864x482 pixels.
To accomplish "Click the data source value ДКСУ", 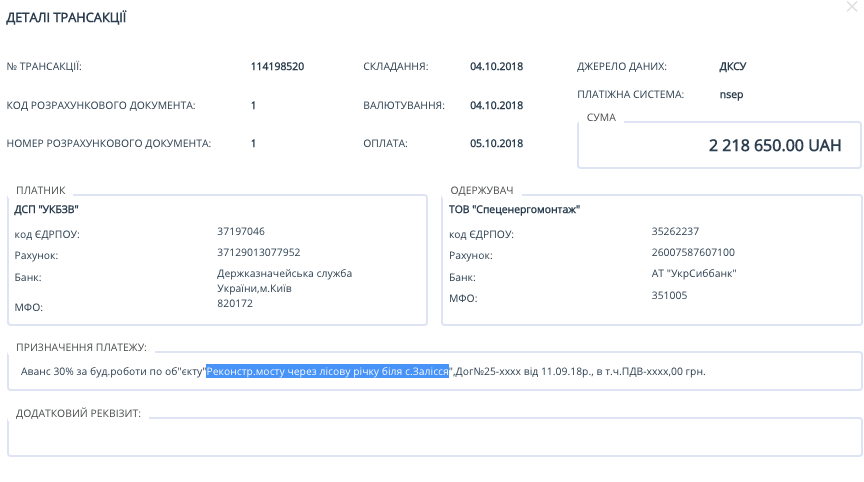I will pyautogui.click(x=732, y=67).
